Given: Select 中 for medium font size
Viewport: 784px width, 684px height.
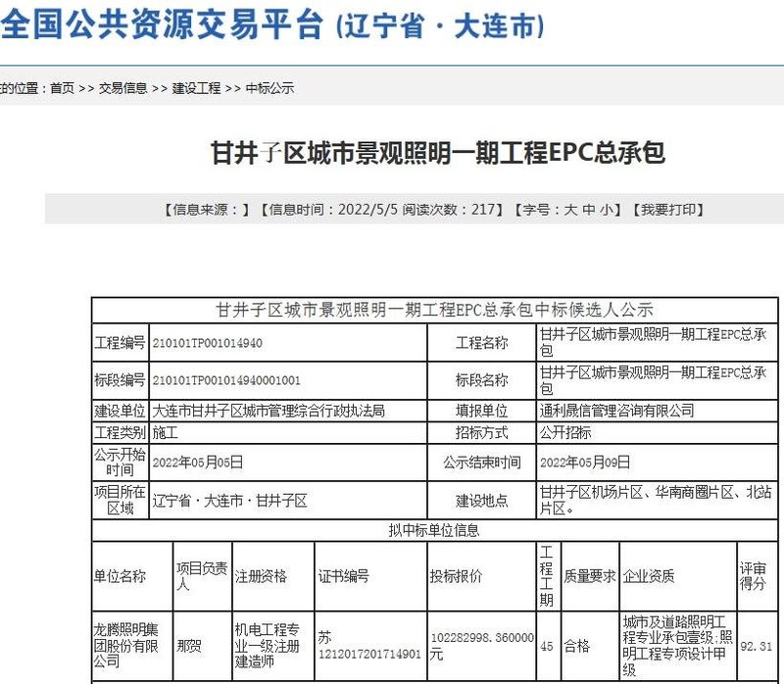Looking at the screenshot, I should coord(591,206).
